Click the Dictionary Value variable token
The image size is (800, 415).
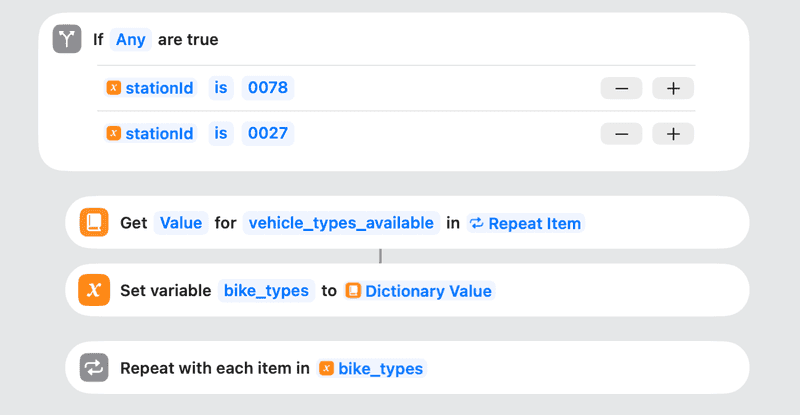point(419,291)
